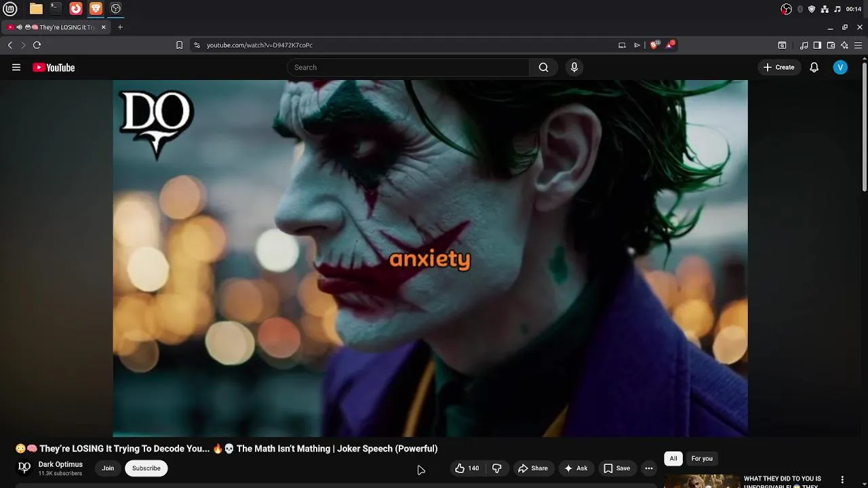Reload the current page
The width and height of the screenshot is (868, 488).
point(37,45)
